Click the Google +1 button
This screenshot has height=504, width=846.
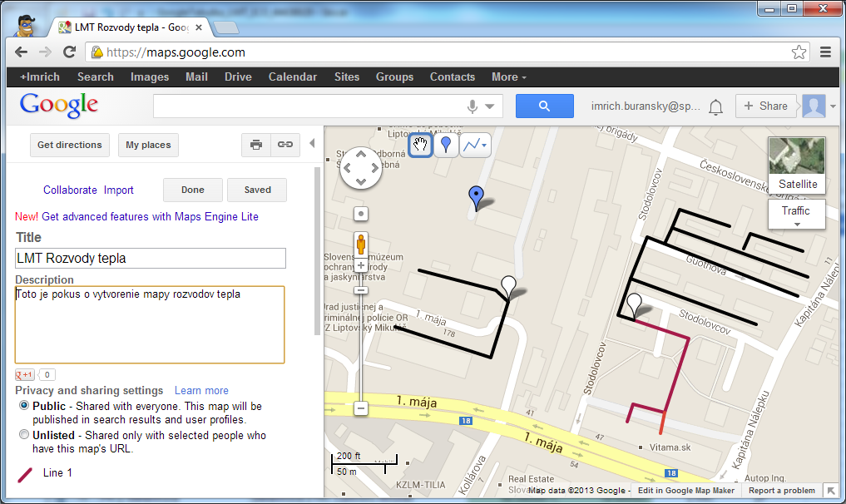tap(24, 374)
